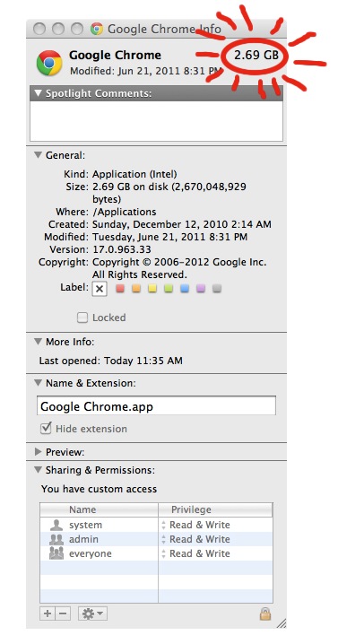Change everyone privilege Read & Write popup
Image resolution: width=338 pixels, height=644 pixels.
(195, 553)
